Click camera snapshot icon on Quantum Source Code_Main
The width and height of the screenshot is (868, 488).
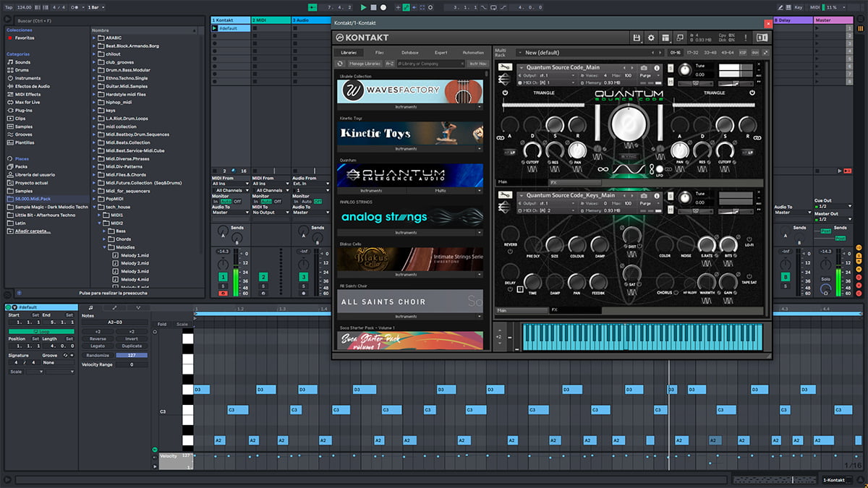click(x=644, y=67)
